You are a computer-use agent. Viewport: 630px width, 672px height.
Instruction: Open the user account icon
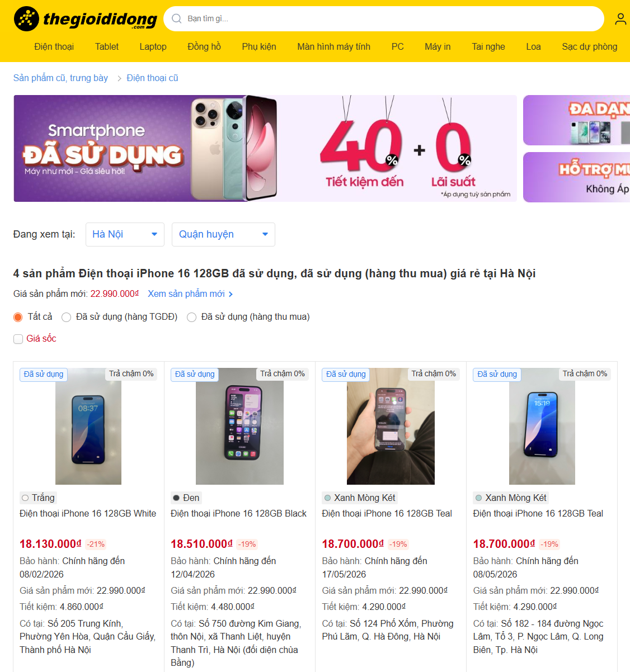coord(620,19)
